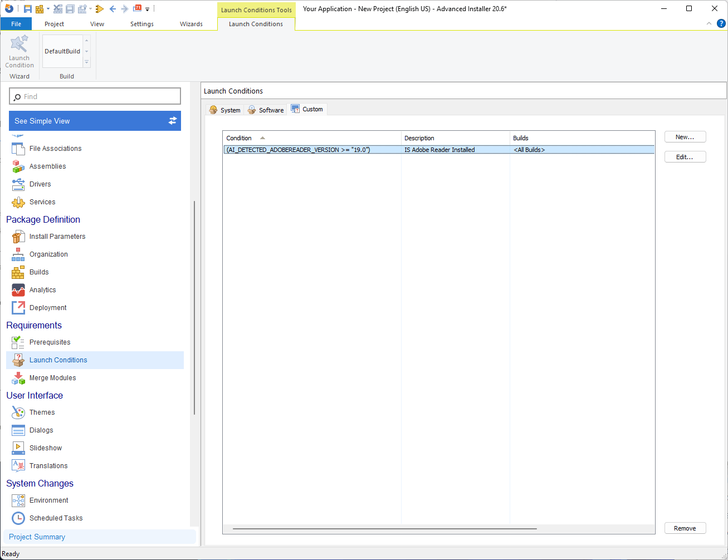Screen dimensions: 728x560
Task: Navigate forward with the right arrow icon
Action: (125, 9)
